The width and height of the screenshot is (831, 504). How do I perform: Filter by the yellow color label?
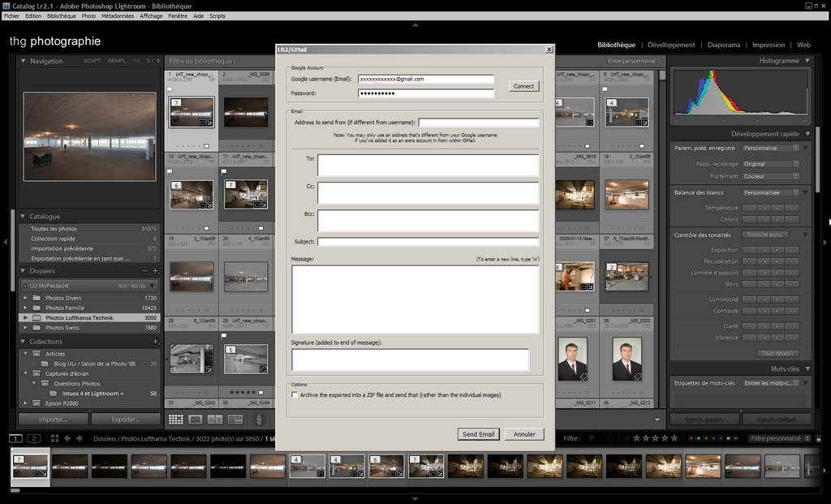click(699, 438)
